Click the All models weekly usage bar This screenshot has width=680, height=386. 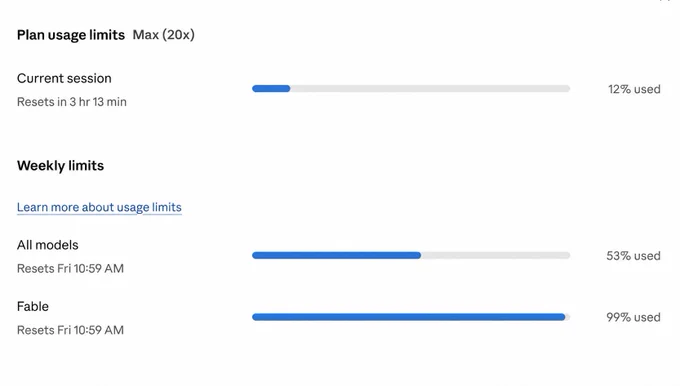pos(411,255)
